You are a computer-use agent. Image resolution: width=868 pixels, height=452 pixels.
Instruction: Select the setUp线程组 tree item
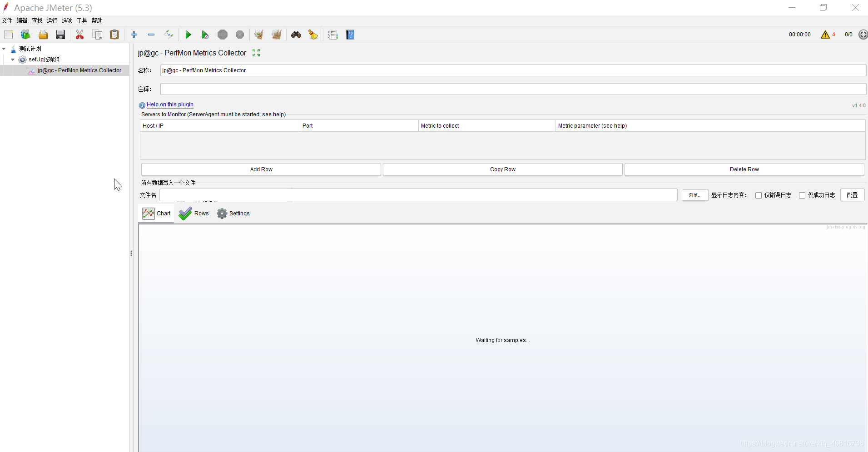[x=44, y=60]
